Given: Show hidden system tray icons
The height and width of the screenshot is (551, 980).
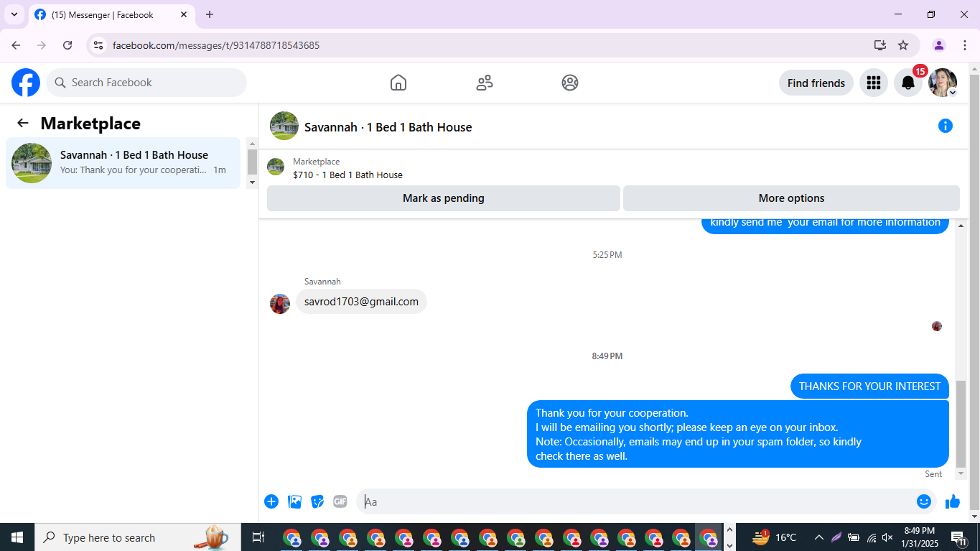Looking at the screenshot, I should point(818,537).
